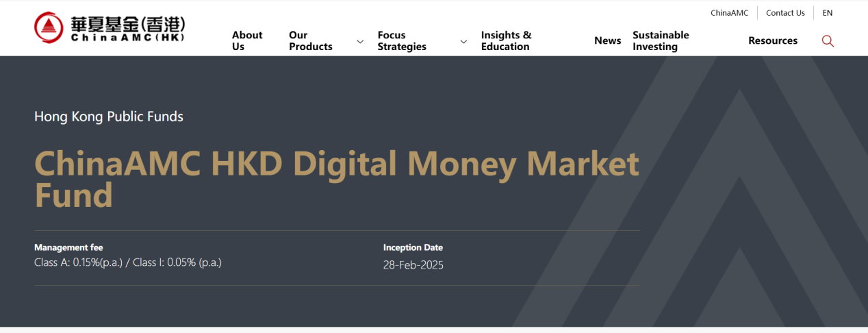The width and height of the screenshot is (868, 333).
Task: Go to Focus Strategies in navigation
Action: (402, 41)
